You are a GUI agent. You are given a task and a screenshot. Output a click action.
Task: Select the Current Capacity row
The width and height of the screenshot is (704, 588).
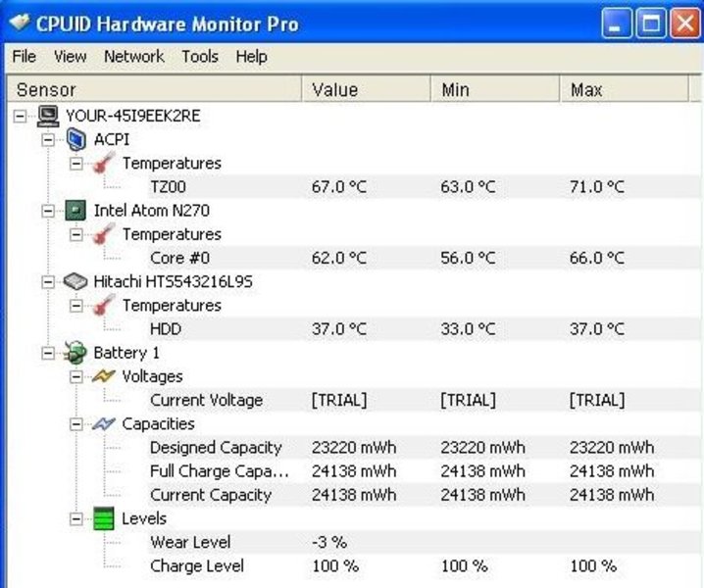pyautogui.click(x=424, y=495)
